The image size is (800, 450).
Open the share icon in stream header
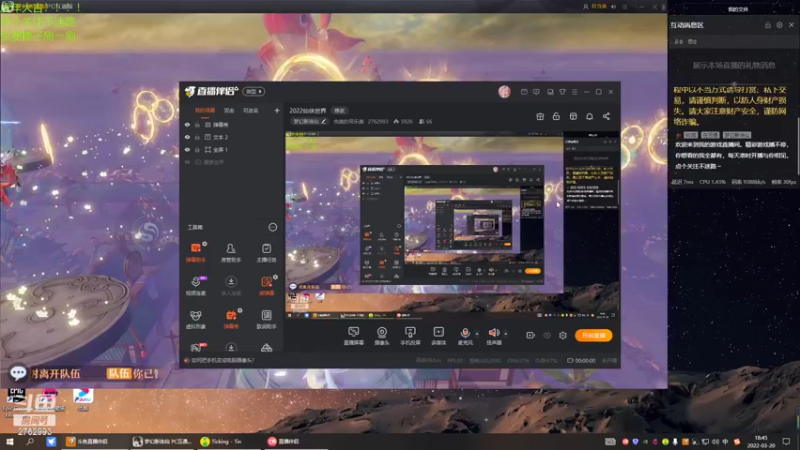pos(606,116)
